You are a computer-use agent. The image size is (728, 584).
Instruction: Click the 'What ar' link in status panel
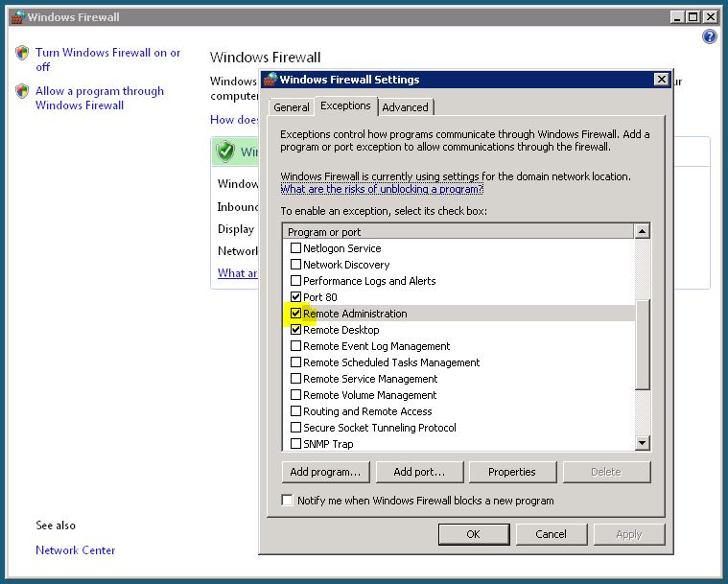click(237, 273)
